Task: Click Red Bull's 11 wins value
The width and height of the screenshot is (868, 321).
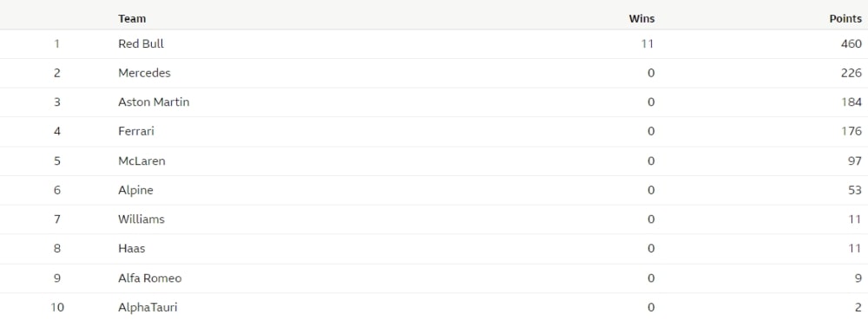Action: point(648,43)
